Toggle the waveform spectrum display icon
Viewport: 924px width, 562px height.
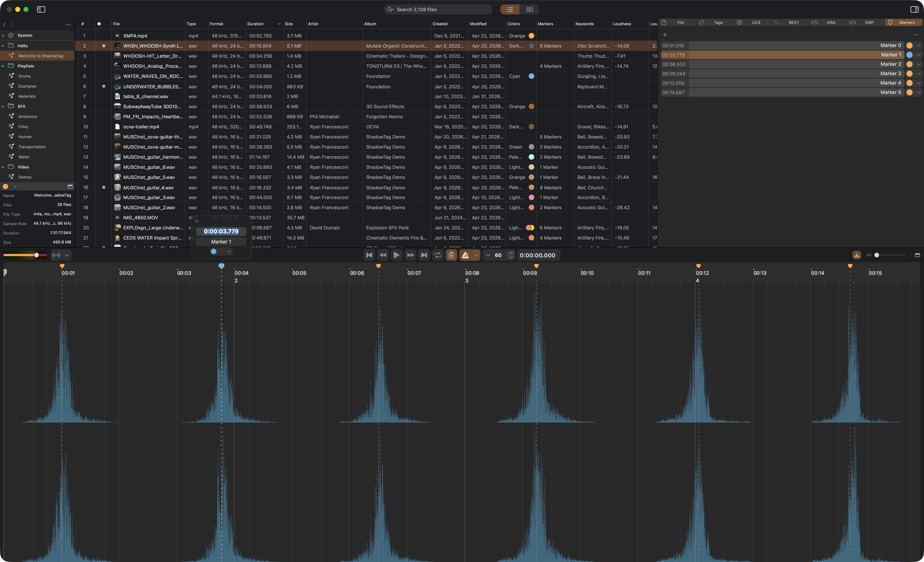click(857, 255)
